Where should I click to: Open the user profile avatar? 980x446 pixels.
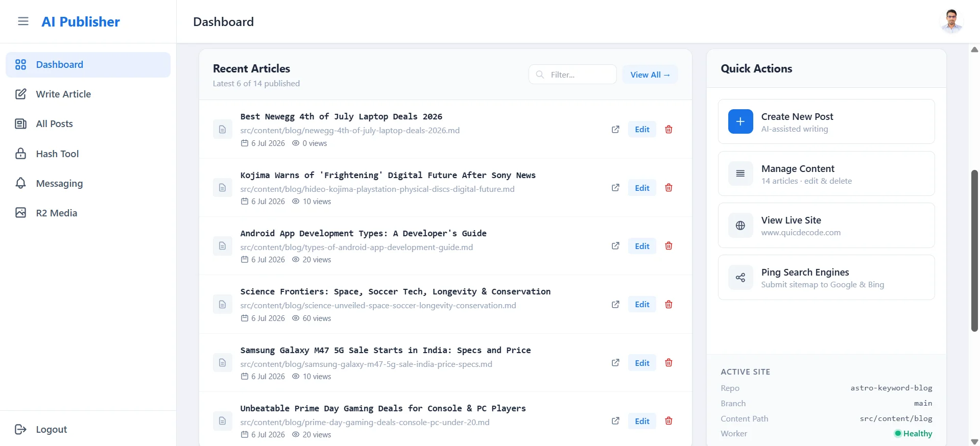tap(951, 21)
